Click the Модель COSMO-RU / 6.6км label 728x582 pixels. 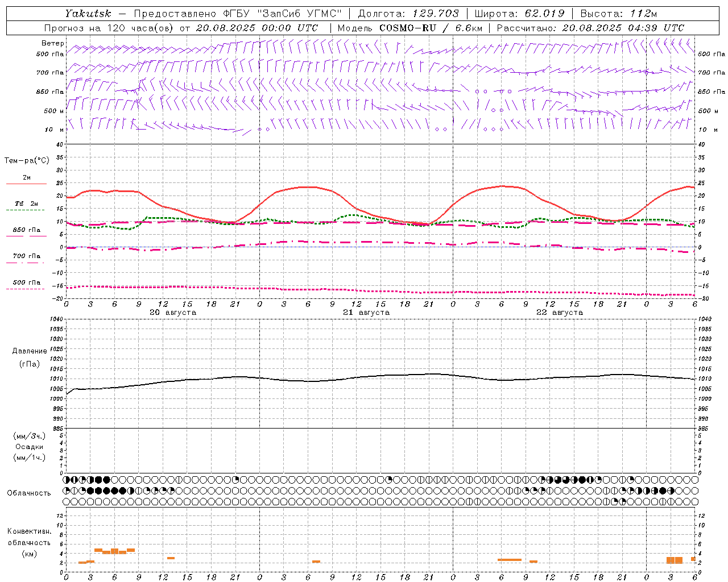[x=409, y=28]
